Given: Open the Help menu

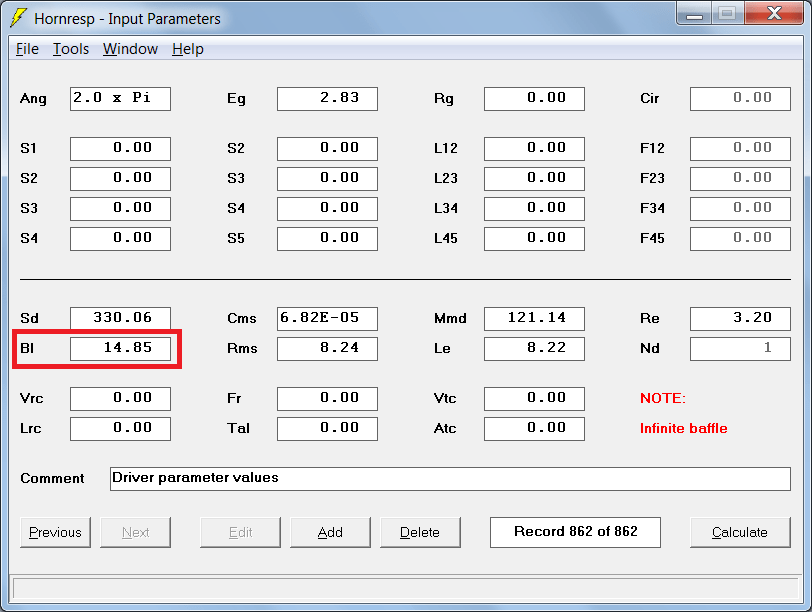Looking at the screenshot, I should pyautogui.click(x=188, y=49).
